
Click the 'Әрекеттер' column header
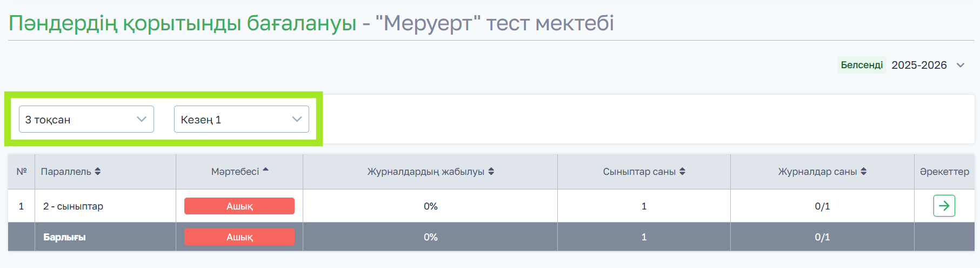[944, 172]
